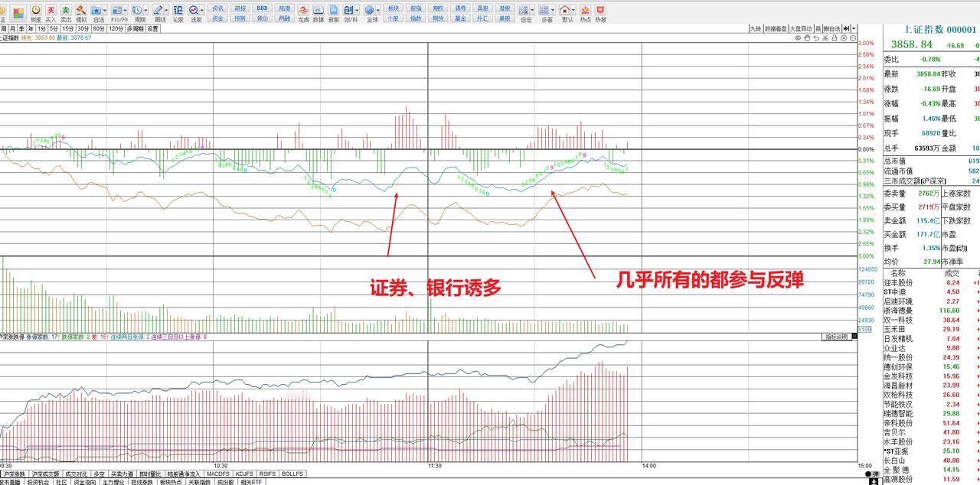
Task: Toggle the lock icon above the chart
Action: click(835, 37)
